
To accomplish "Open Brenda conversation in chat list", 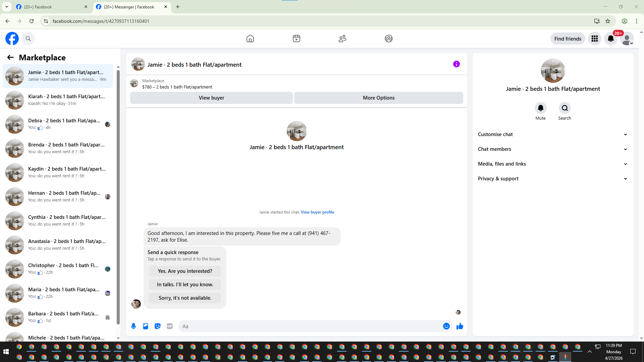I will point(58,148).
